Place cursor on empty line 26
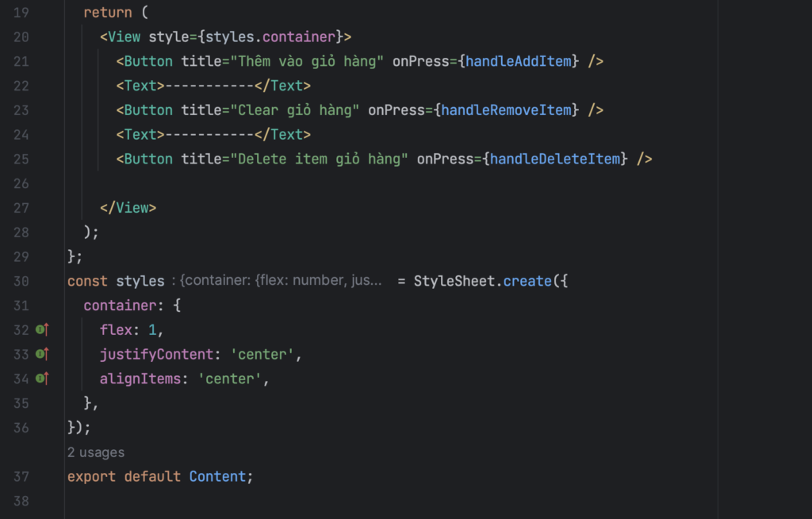Image resolution: width=812 pixels, height=519 pixels. [x=362, y=183]
